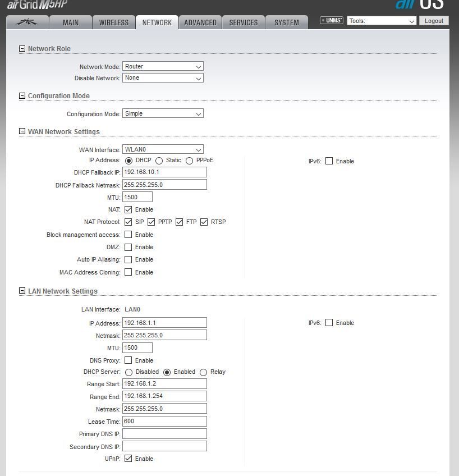The height and width of the screenshot is (476, 459).
Task: Uncheck the UPnP Enable checkbox
Action: pos(128,459)
